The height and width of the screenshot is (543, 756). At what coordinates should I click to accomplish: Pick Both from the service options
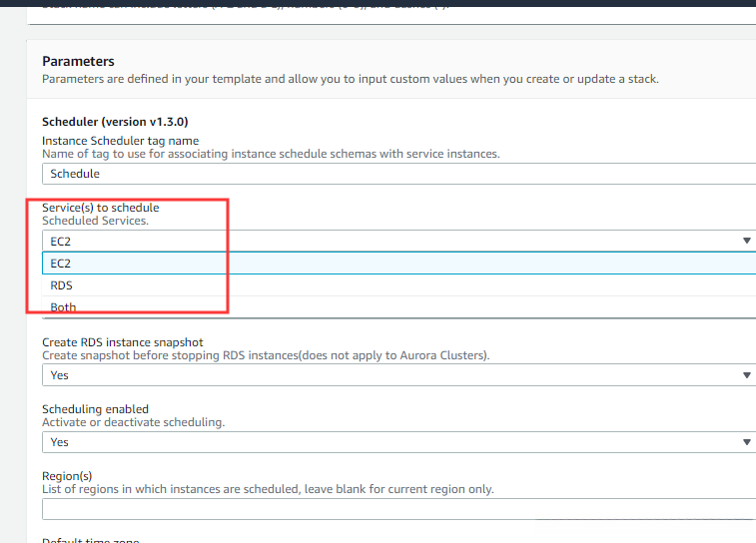[63, 306]
